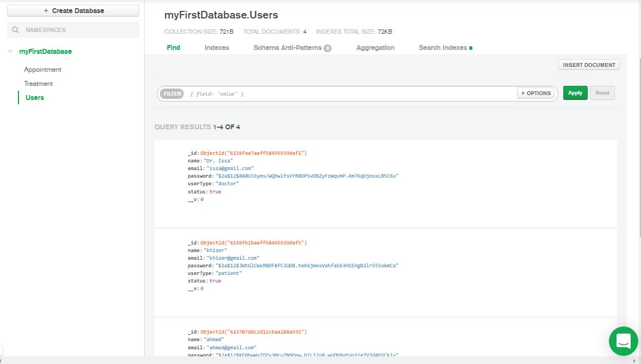Screen dimensions: 641x364
Task: Click the myFirstDatabase.Users heading
Action: (x=221, y=15)
